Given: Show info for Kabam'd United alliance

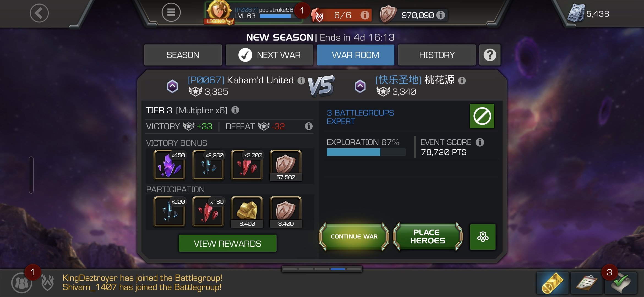Looking at the screenshot, I should point(301,80).
